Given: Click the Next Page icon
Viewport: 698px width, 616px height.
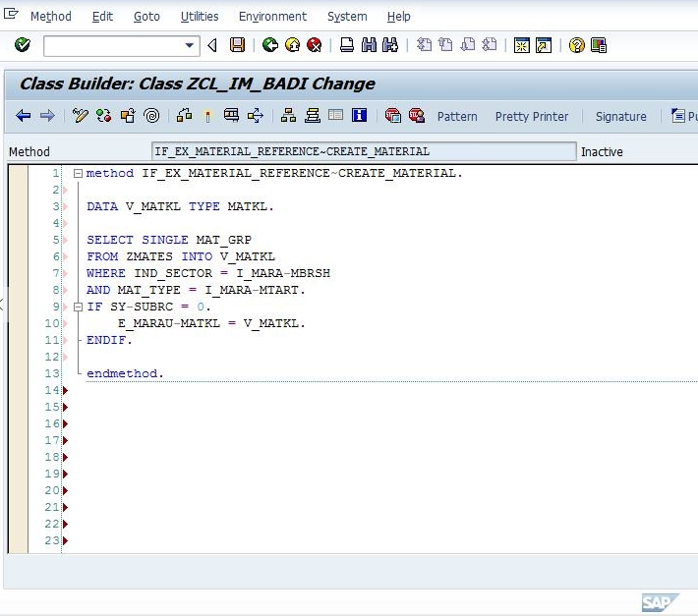Looking at the screenshot, I should (467, 45).
